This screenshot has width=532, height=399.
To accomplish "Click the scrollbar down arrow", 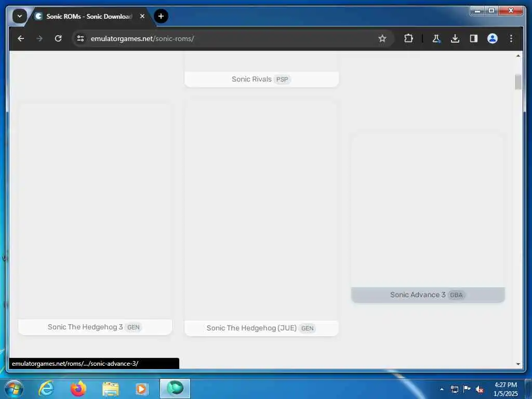I will click(518, 364).
